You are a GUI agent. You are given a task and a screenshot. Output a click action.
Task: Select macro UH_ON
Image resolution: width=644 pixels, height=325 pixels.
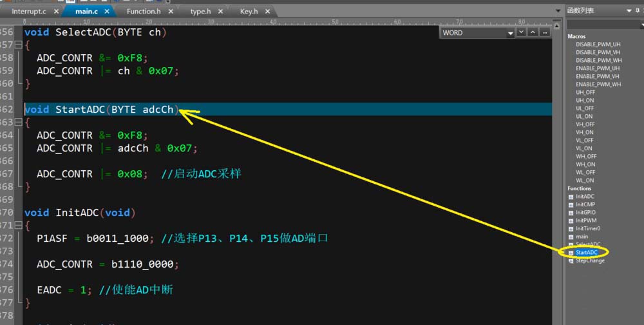(x=585, y=101)
